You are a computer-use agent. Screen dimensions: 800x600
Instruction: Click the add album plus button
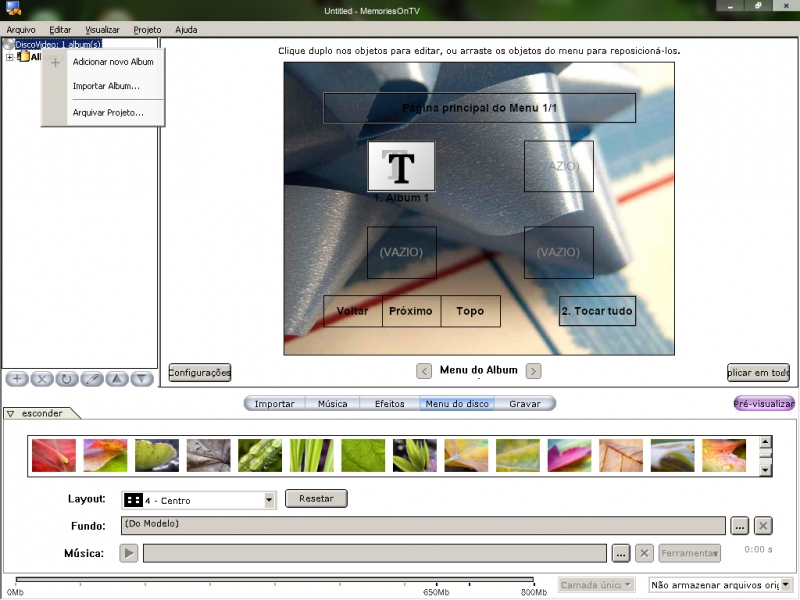pos(17,379)
